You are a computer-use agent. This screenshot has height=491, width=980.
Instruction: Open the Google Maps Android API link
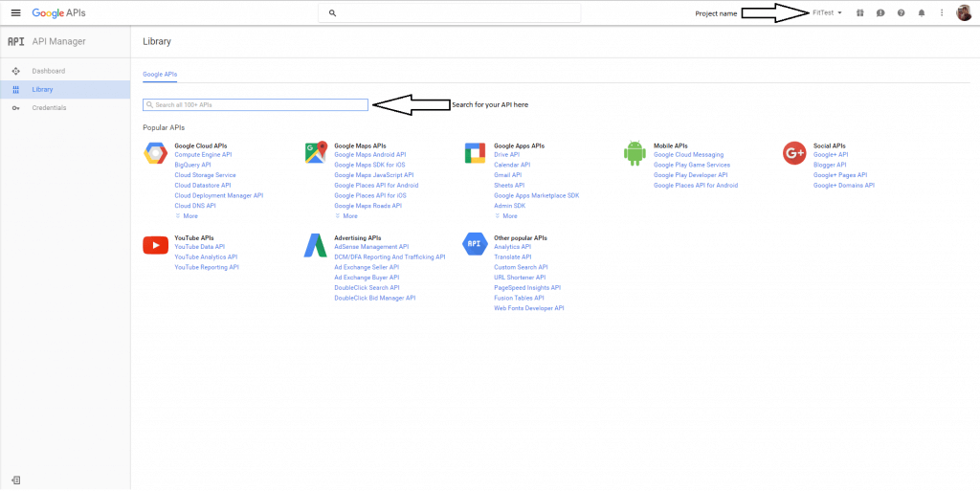pyautogui.click(x=370, y=155)
